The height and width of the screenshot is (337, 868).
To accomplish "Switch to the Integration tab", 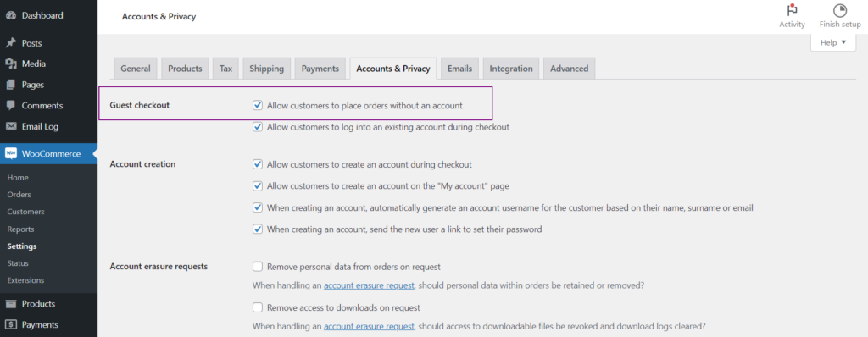I will (x=511, y=69).
